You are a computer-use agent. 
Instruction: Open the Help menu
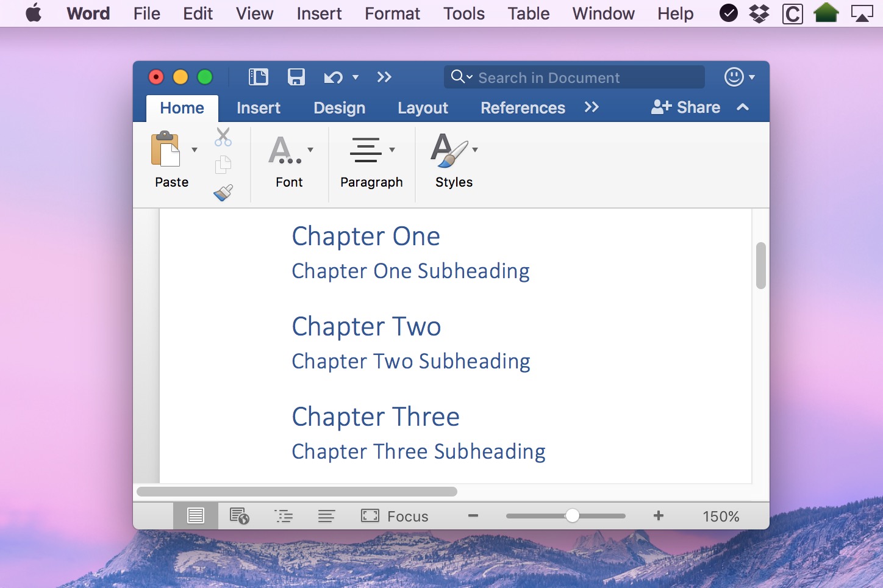click(676, 13)
